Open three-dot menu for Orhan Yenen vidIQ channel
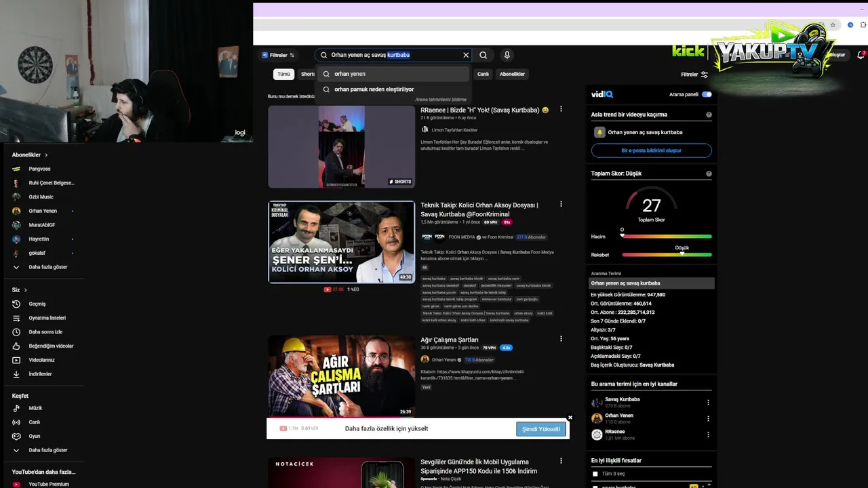The width and height of the screenshot is (868, 488). tap(708, 418)
